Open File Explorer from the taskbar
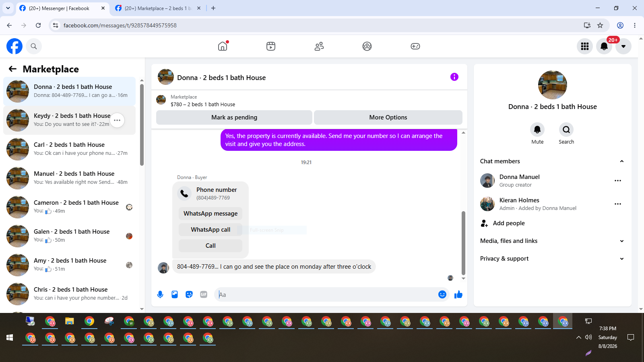This screenshot has height=362, width=644. point(70,321)
